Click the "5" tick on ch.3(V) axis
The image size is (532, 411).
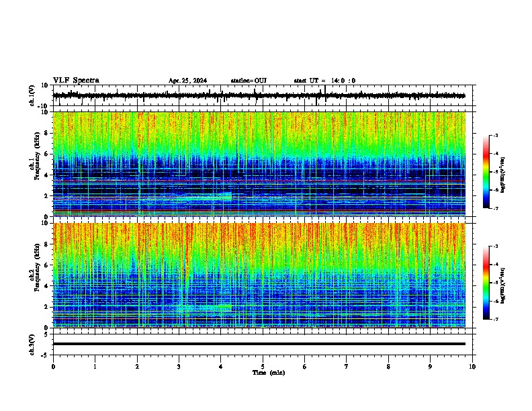pyautogui.click(x=46, y=334)
